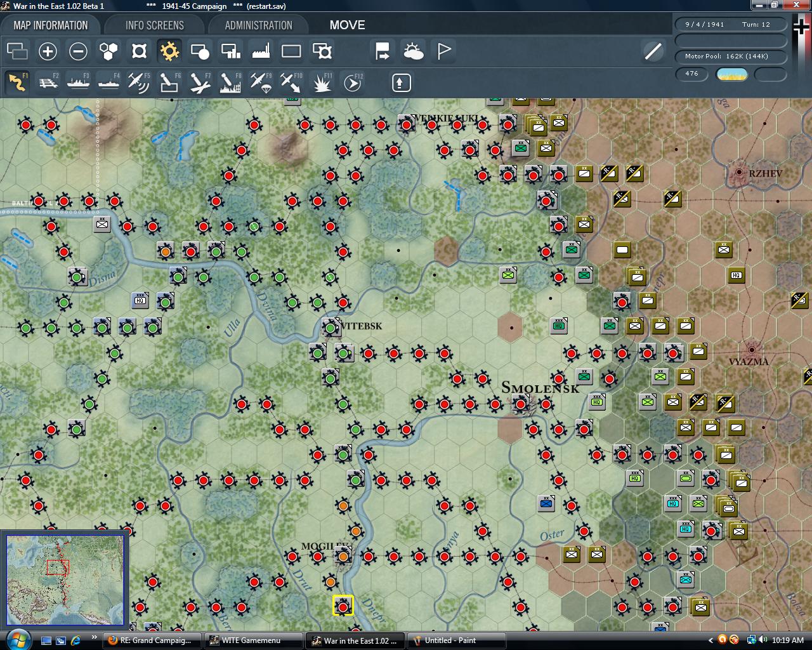Image resolution: width=812 pixels, height=650 pixels.
Task: Click the MOVE mode label
Action: coord(347,25)
